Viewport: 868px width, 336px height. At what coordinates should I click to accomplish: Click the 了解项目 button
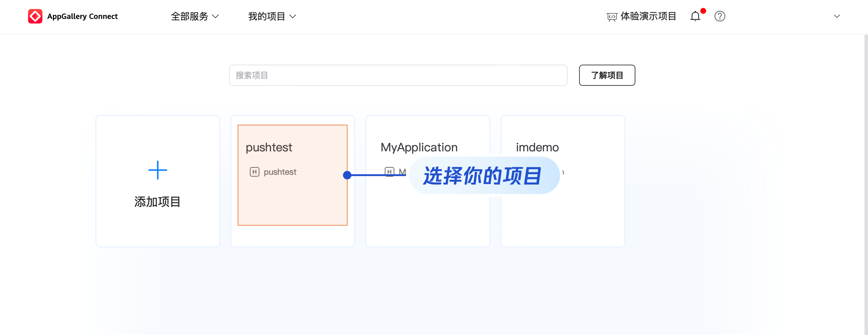(x=607, y=75)
